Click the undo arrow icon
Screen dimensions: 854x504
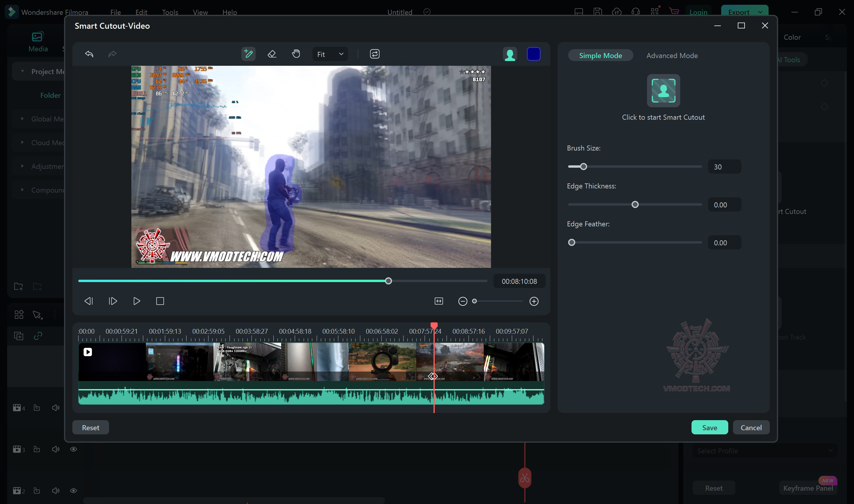coord(89,54)
